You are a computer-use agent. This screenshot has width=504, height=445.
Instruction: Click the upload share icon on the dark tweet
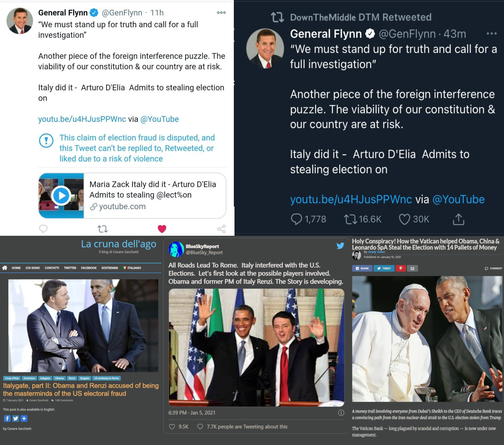click(458, 219)
